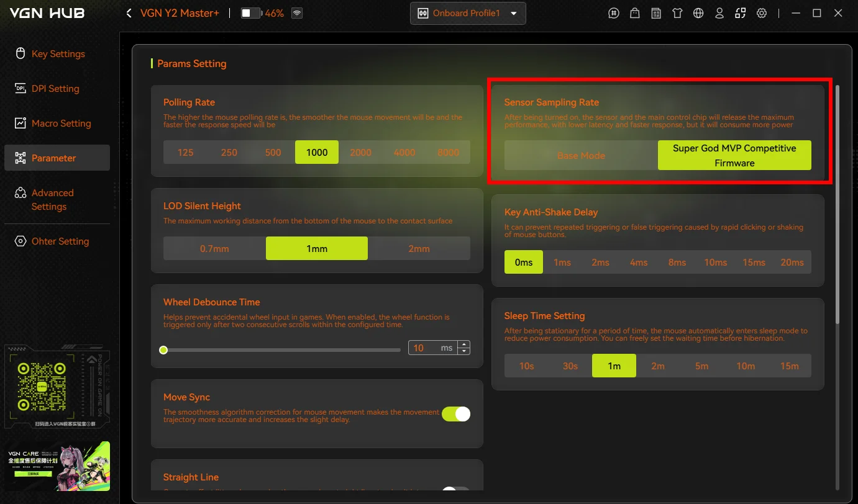The width and height of the screenshot is (858, 504).
Task: Choose 5m sleep time
Action: point(701,366)
